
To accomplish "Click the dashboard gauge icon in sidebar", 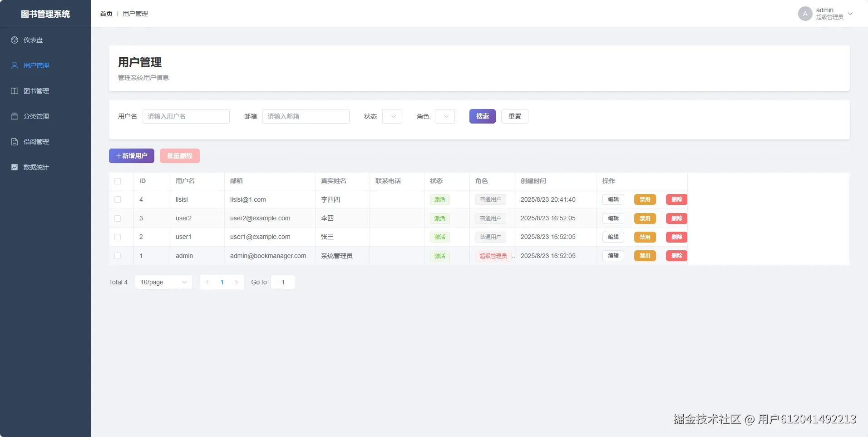I will (15, 40).
